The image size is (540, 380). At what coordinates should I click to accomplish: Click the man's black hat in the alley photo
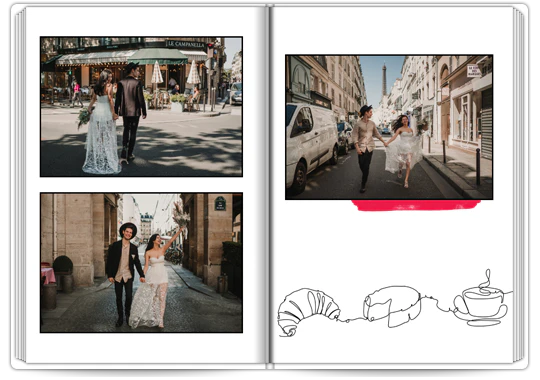(x=128, y=228)
